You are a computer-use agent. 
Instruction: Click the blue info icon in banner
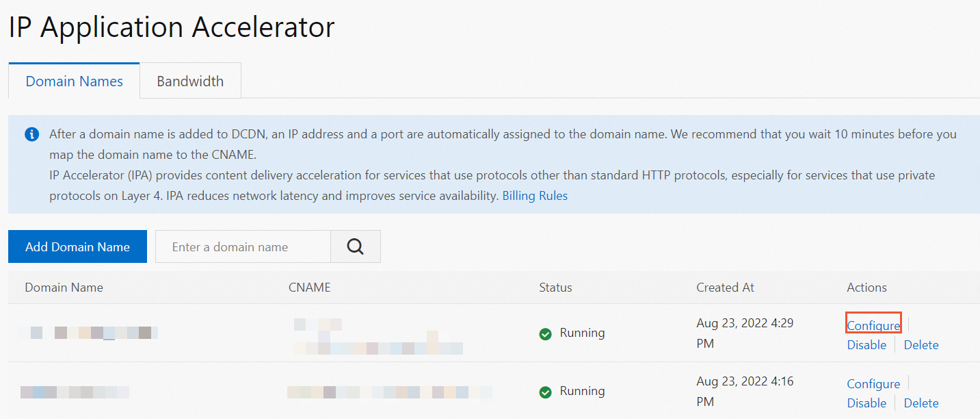pyautogui.click(x=31, y=134)
